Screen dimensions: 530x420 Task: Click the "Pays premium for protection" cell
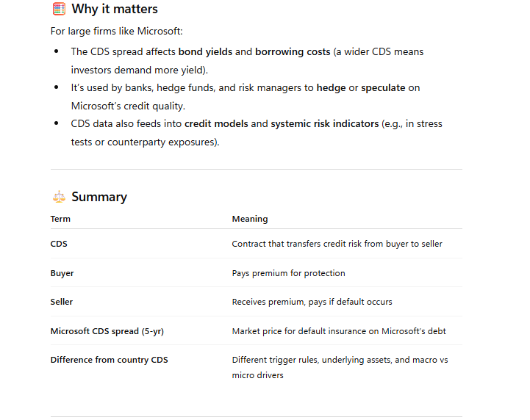288,273
